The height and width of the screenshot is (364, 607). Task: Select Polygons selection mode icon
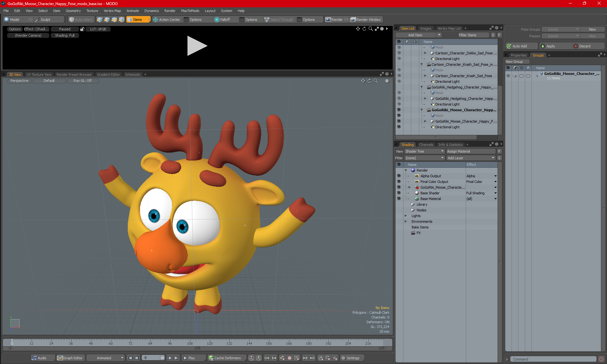pos(114,20)
